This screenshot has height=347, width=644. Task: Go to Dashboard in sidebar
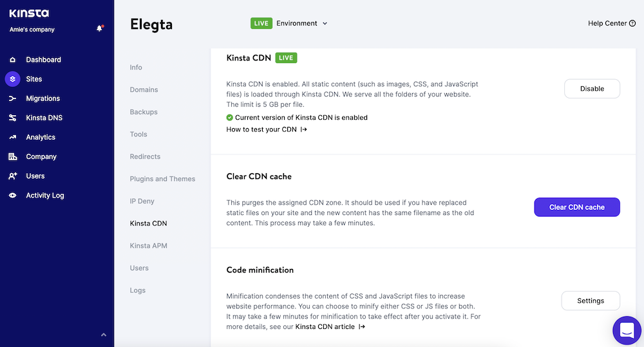(x=44, y=59)
